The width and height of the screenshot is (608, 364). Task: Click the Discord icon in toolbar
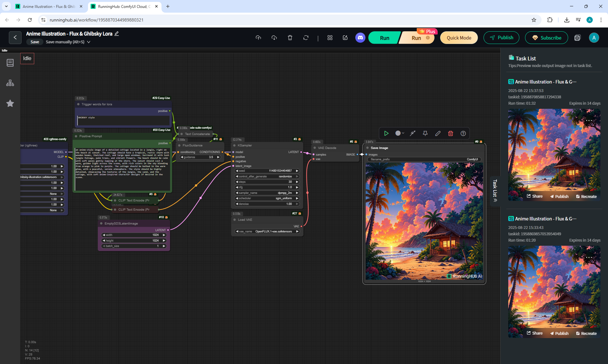tap(360, 38)
